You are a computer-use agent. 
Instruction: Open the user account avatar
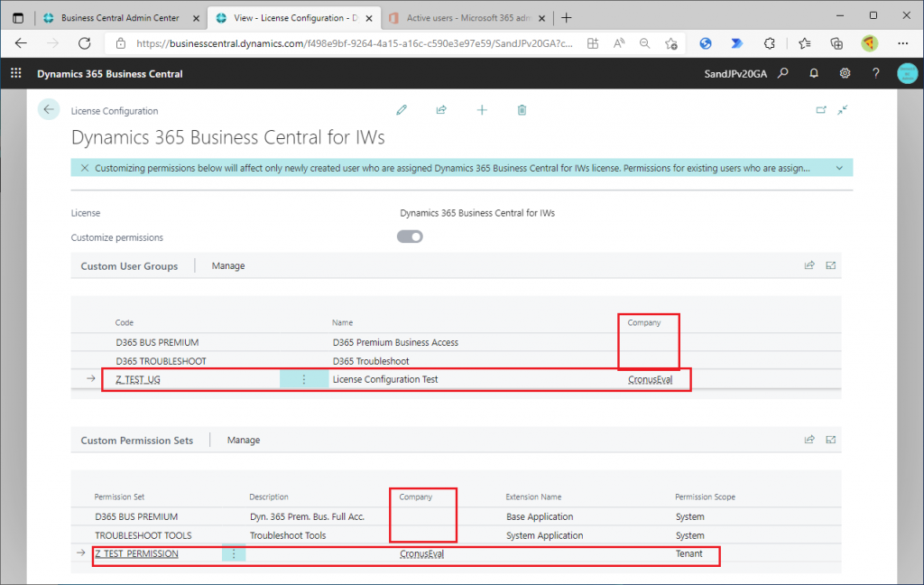(x=908, y=73)
